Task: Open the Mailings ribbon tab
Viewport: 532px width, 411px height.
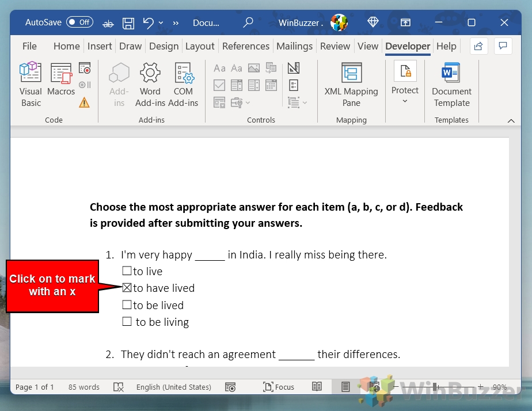Action: pos(294,46)
